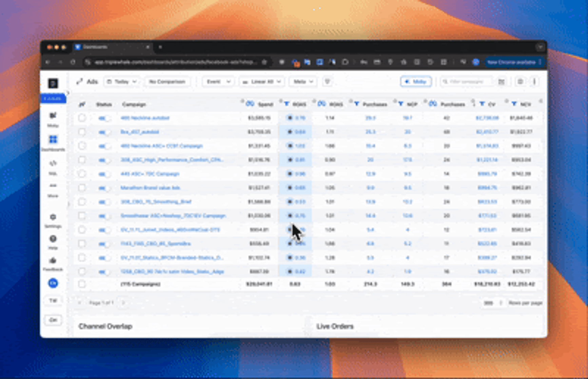Open the SQL editor icon in the sidebar
The image size is (588, 379).
(53, 163)
